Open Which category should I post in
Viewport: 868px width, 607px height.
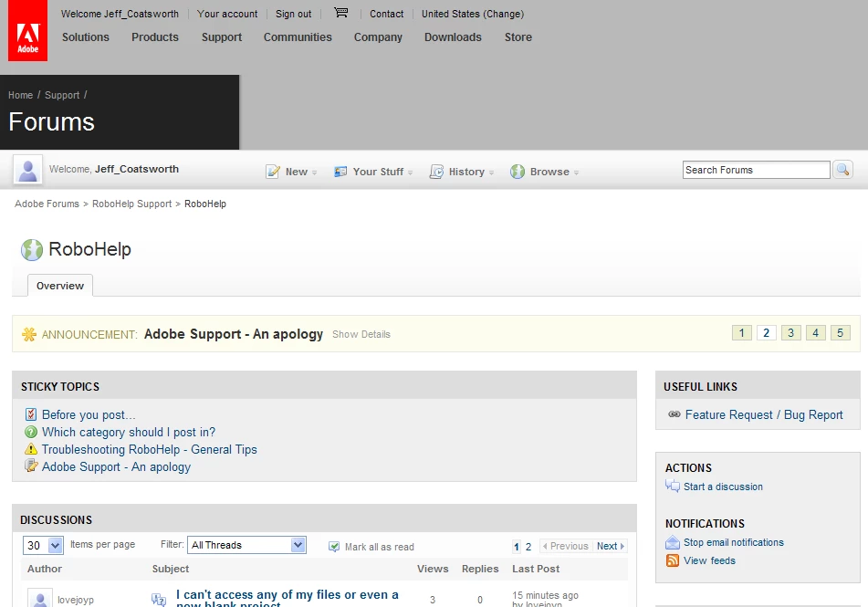(129, 432)
